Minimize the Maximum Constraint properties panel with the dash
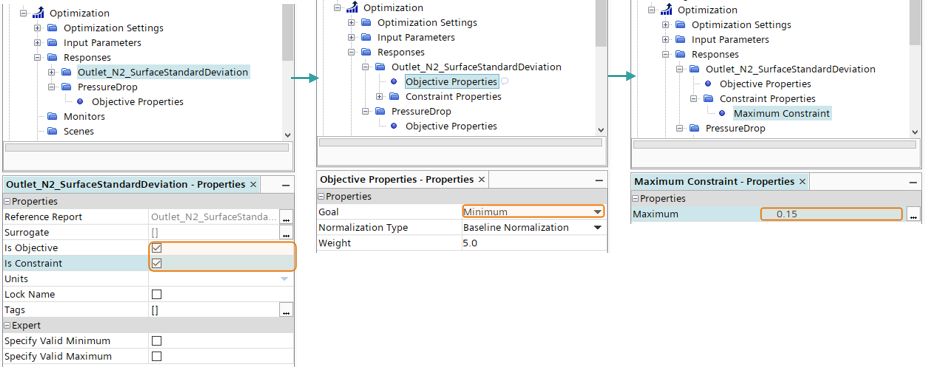Screen dimensions: 929x368 [913, 183]
